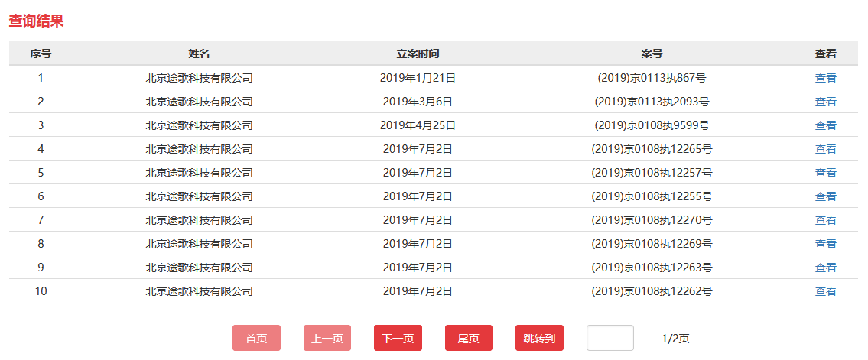Image resolution: width=868 pixels, height=360 pixels.
Task: View case 京0108执12255号 details
Action: coord(825,196)
